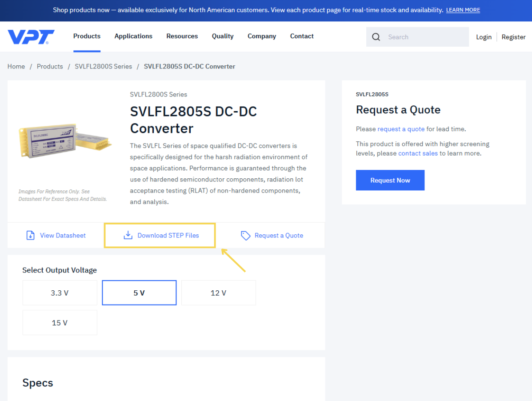
Task: Focus the Search input field
Action: click(417, 37)
